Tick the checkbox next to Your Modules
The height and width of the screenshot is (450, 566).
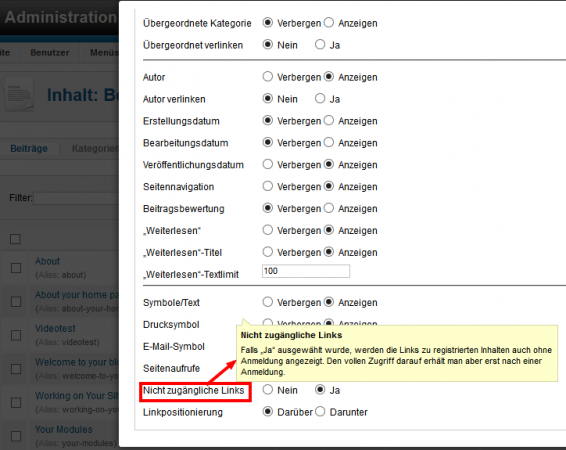pos(16,436)
